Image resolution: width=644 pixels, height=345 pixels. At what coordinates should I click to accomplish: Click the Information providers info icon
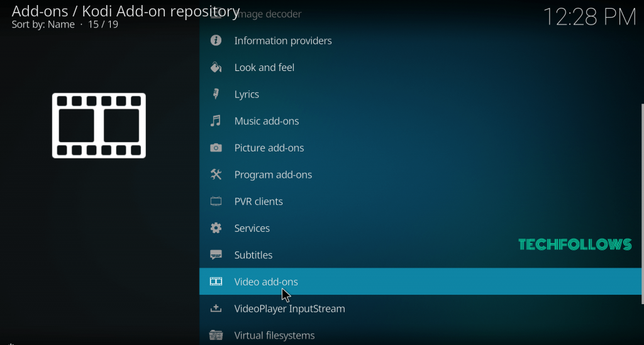point(216,40)
